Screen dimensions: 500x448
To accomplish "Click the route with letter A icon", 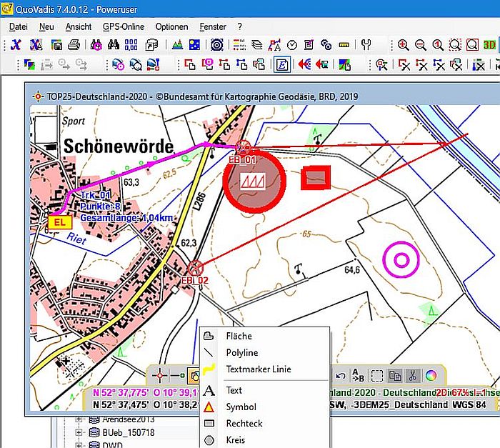I will 274,45.
